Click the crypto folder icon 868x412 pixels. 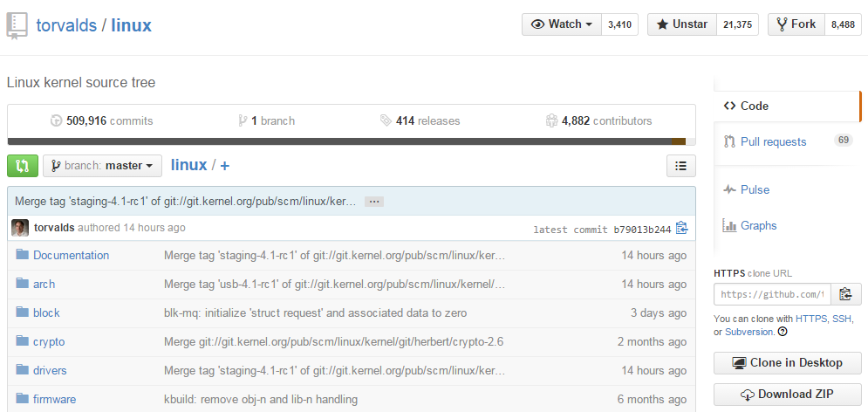pos(22,341)
